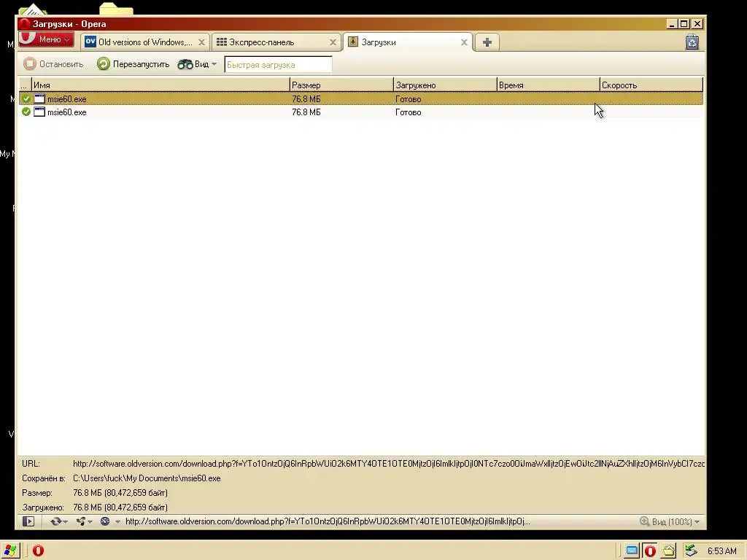Click green checkmark icon of first download
This screenshot has height=560, width=747.
click(x=26, y=98)
